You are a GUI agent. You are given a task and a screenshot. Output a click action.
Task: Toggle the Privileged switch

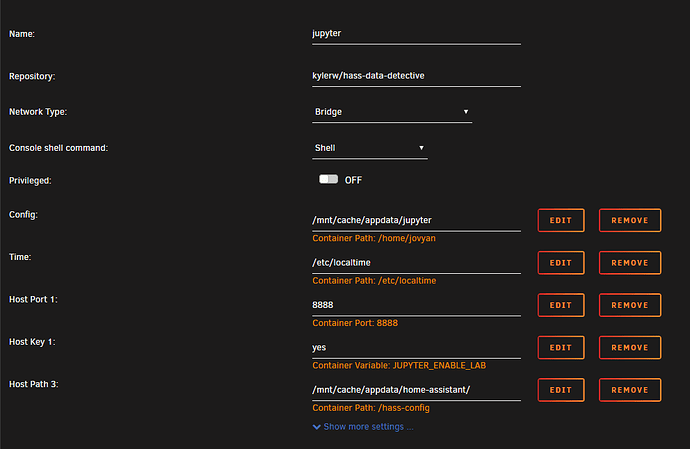[329, 180]
